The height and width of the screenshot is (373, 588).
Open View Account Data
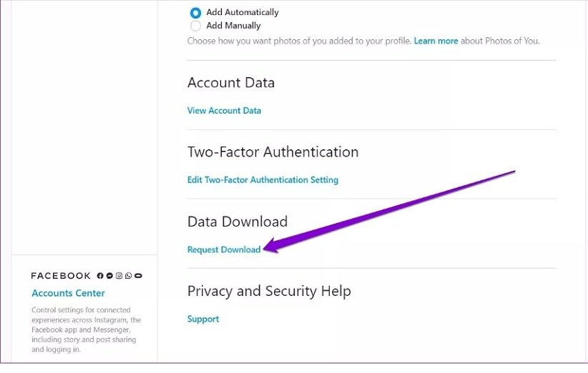coord(224,111)
